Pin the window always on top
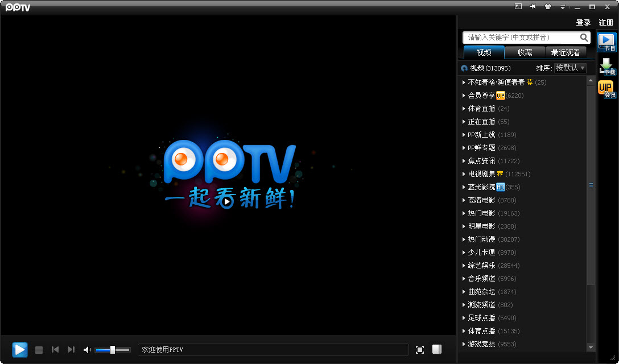 (x=533, y=7)
